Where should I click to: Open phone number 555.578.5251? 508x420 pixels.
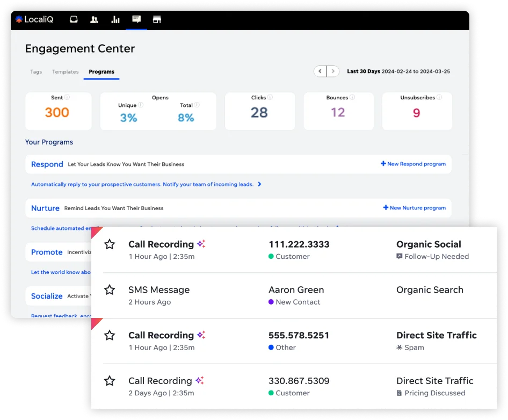point(299,335)
